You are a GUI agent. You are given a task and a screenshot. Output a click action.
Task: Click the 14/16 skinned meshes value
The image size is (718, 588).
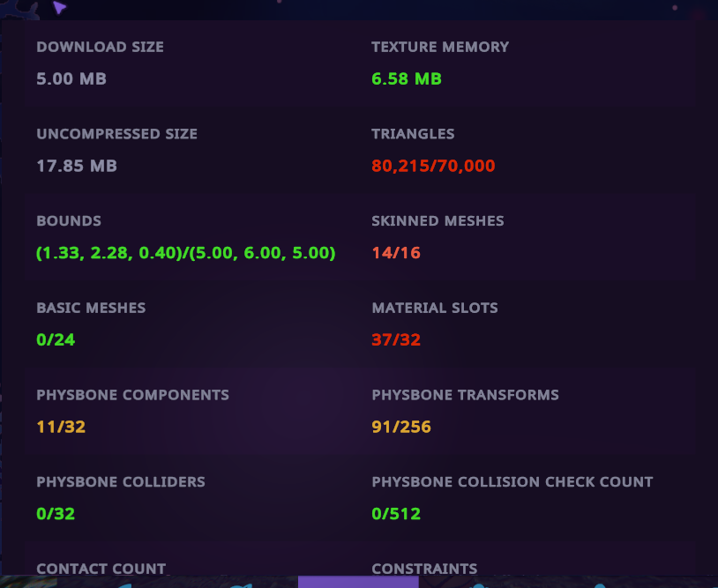(396, 253)
